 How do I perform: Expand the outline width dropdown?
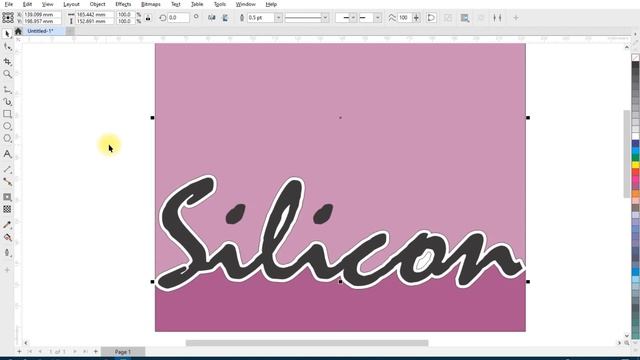(x=278, y=18)
